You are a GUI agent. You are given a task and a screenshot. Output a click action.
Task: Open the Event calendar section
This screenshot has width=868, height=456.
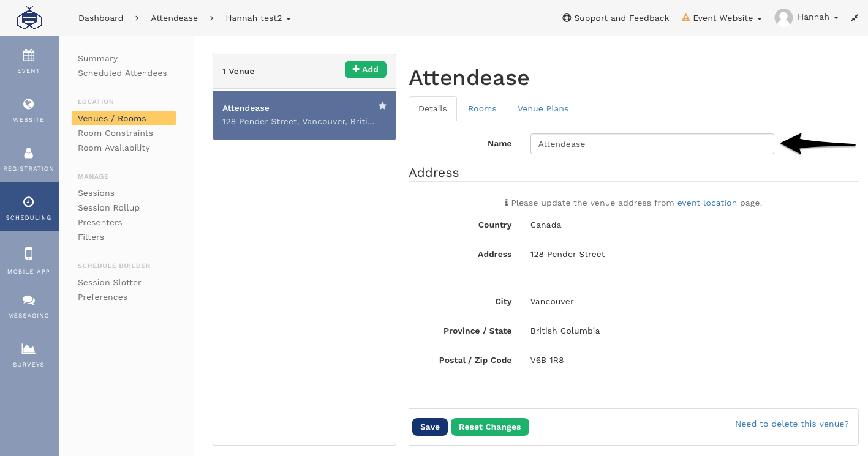coord(29,61)
